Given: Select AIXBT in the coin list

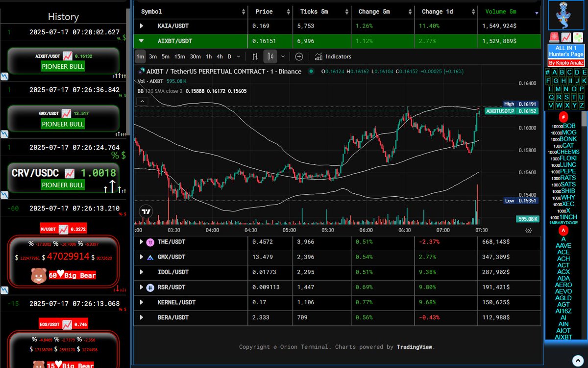Looking at the screenshot, I should click(563, 337).
